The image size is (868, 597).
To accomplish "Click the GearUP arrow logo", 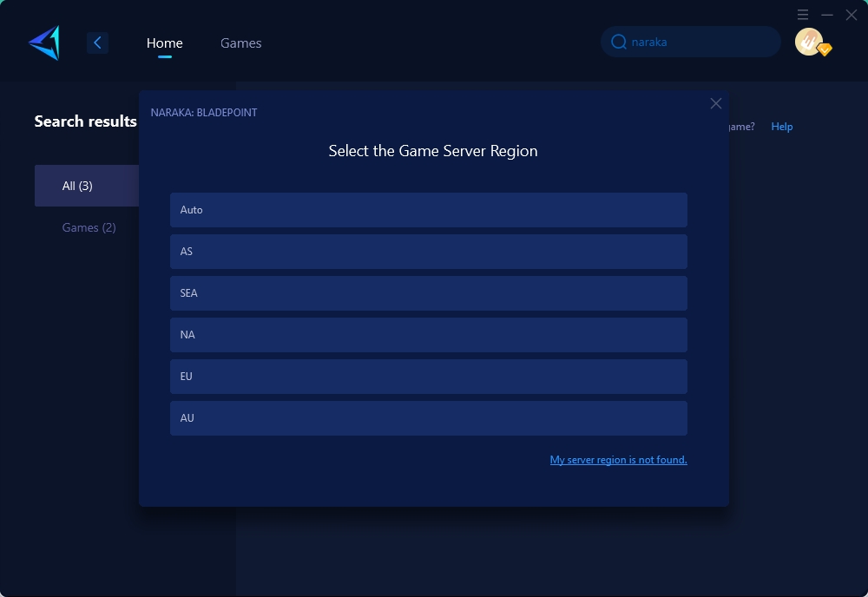I will tap(44, 43).
